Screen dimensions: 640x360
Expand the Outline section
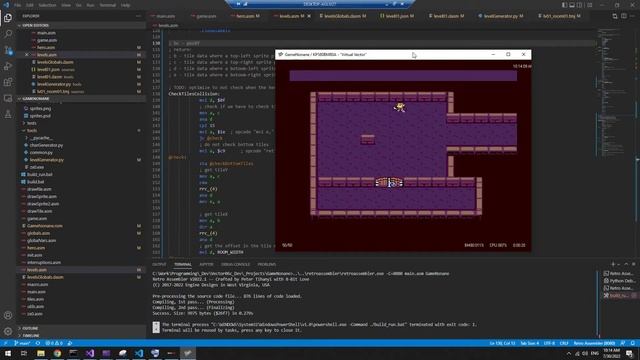pos(81,328)
